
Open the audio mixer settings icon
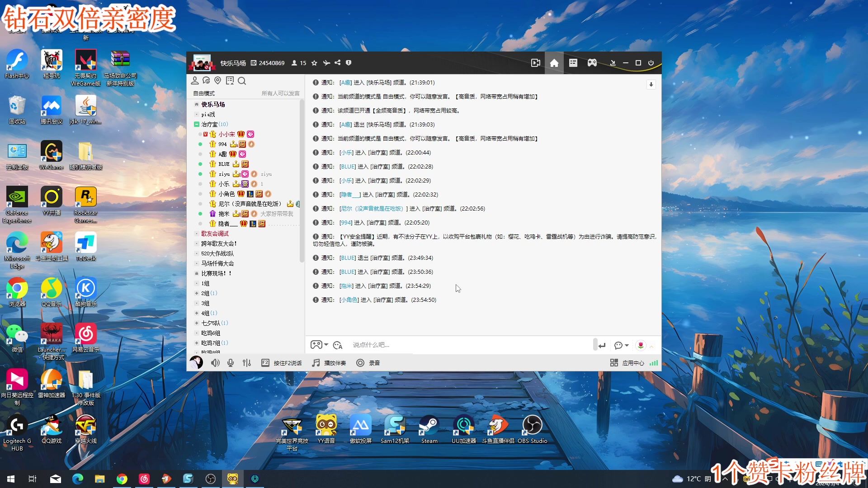(247, 363)
